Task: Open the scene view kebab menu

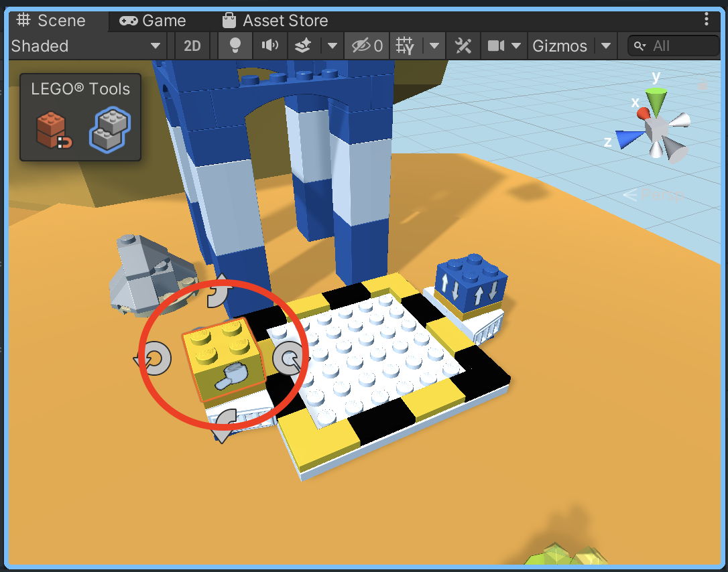Action: click(706, 19)
